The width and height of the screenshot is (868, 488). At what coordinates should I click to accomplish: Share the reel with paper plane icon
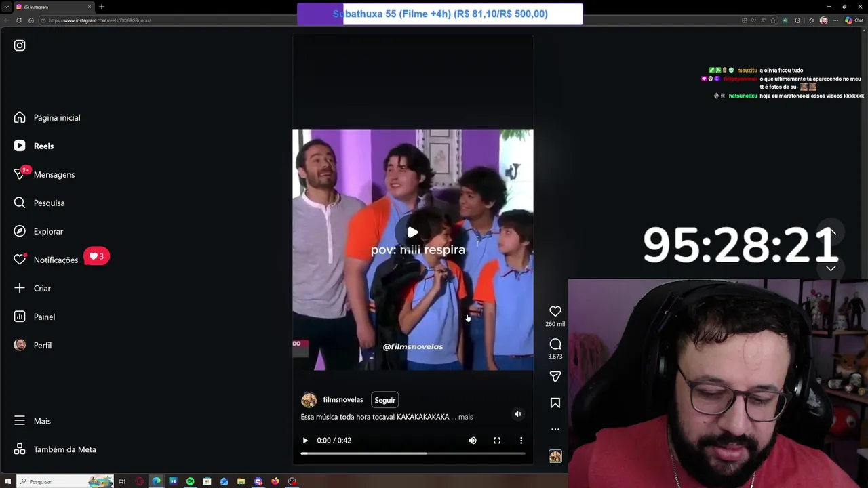pos(555,376)
